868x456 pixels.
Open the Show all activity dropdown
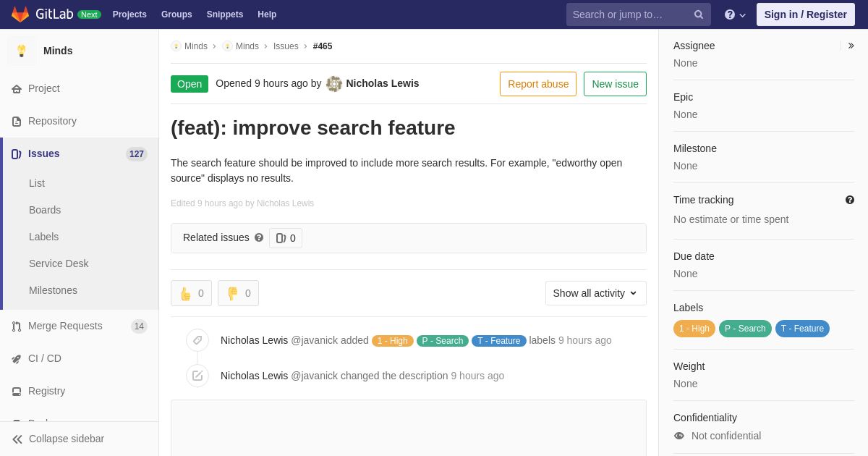click(x=596, y=293)
